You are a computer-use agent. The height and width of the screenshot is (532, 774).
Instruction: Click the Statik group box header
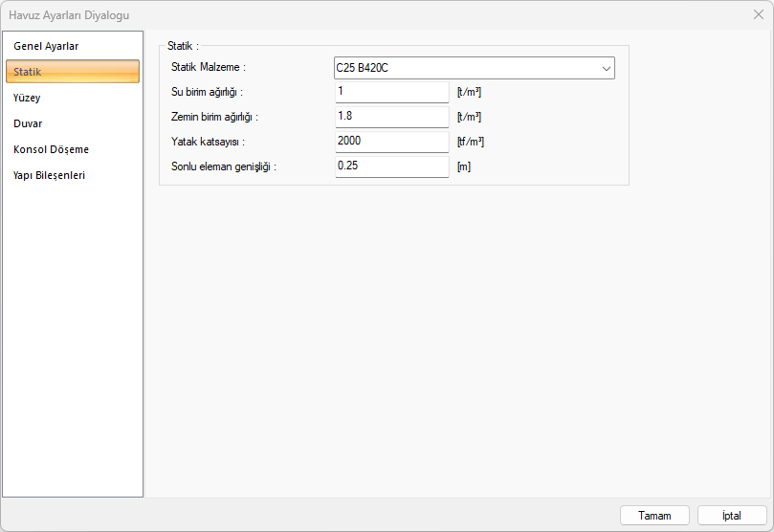(x=183, y=45)
